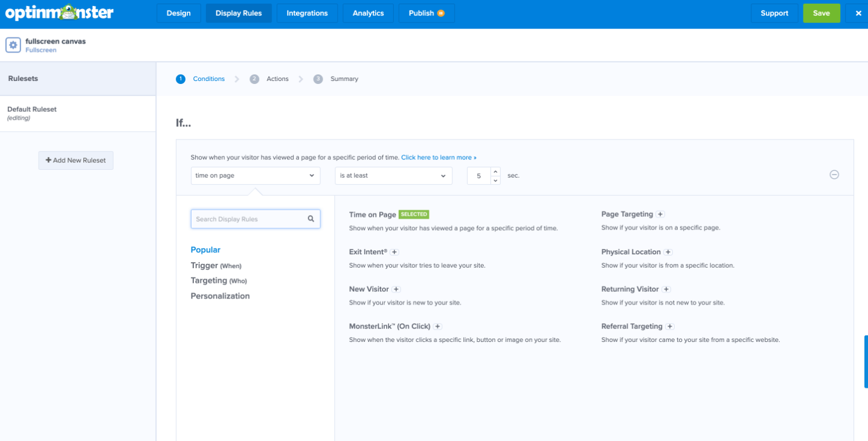Add Page Targeting rule via plus icon
The image size is (868, 441).
(x=660, y=214)
